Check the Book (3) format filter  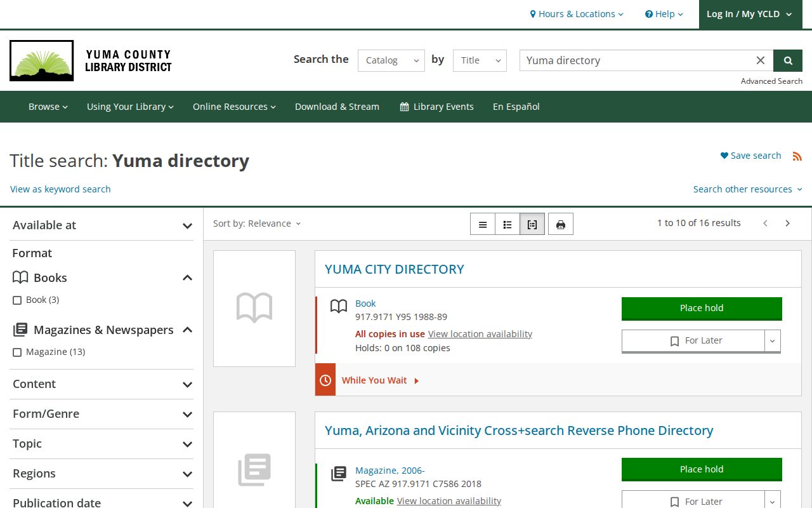(x=17, y=300)
